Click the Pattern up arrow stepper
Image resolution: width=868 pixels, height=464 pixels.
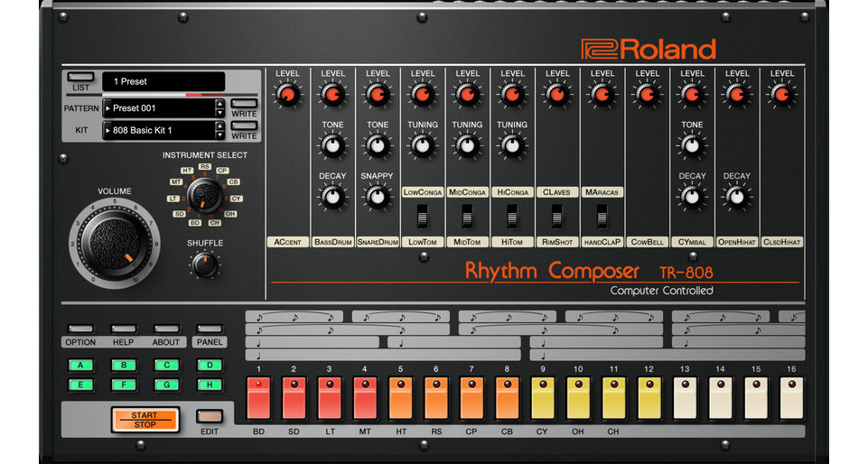pos(219,104)
